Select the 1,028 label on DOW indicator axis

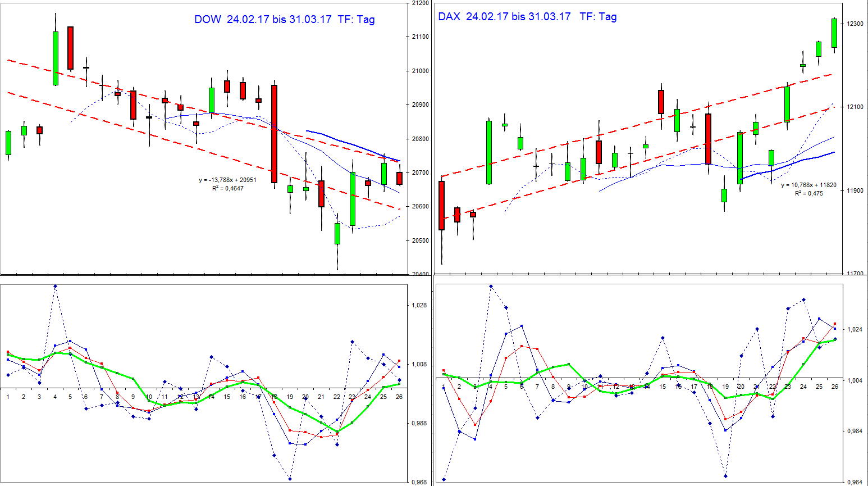pyautogui.click(x=419, y=306)
